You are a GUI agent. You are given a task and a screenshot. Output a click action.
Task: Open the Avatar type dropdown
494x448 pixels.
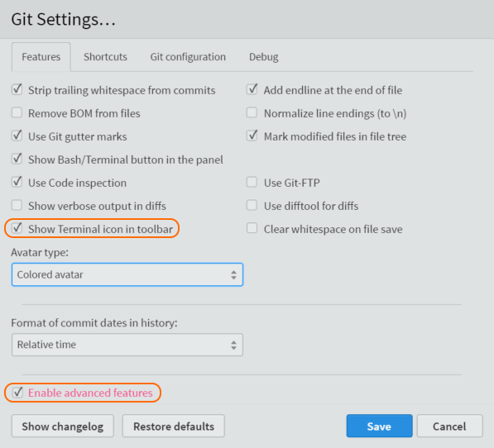tap(127, 274)
